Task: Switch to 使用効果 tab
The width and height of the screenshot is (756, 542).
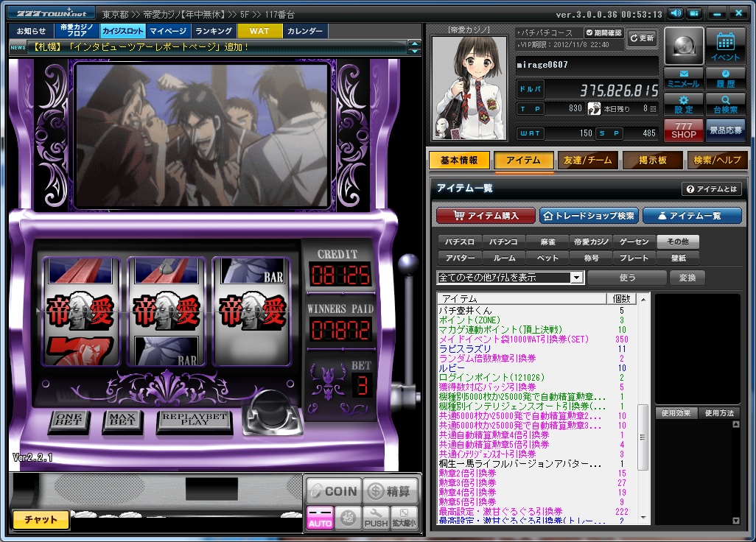Action: click(x=676, y=413)
